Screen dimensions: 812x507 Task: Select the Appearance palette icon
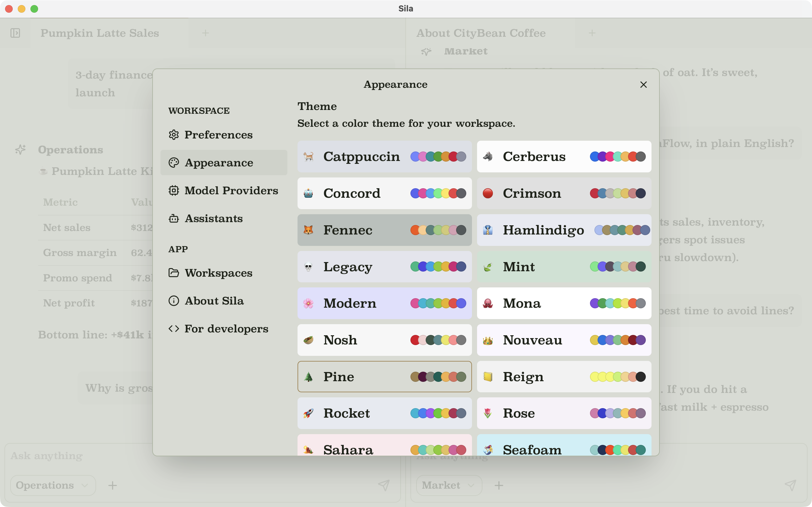tap(174, 163)
